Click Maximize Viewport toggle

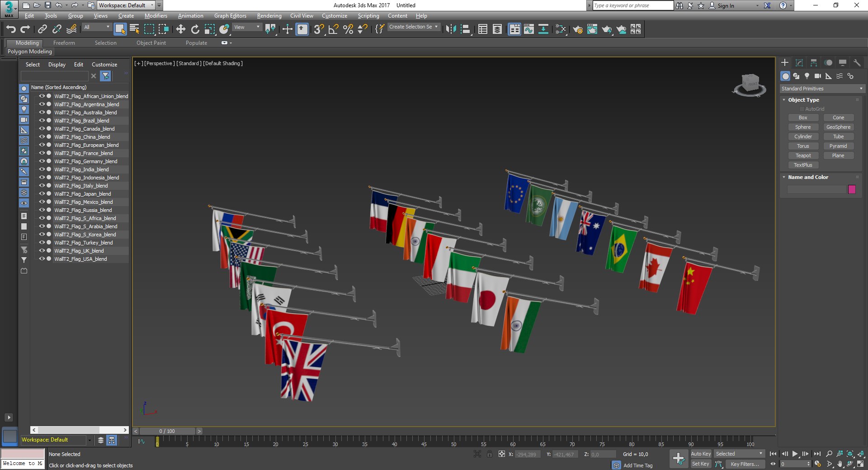click(x=861, y=464)
